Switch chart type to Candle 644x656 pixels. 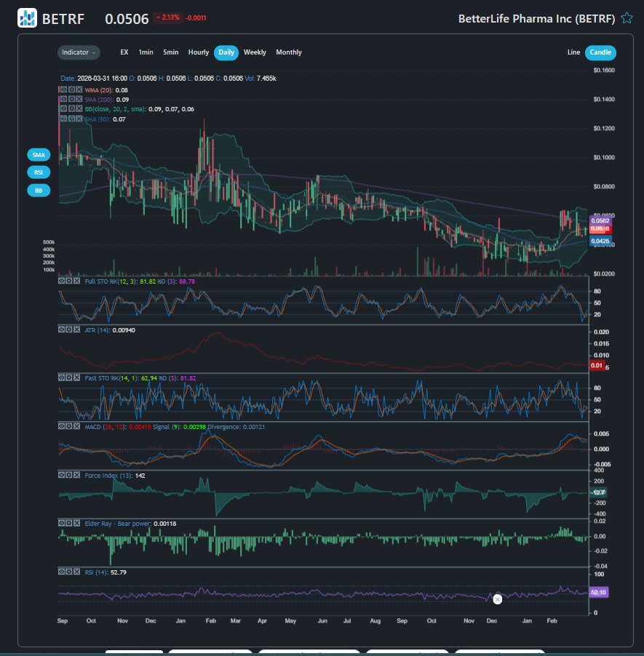coord(600,52)
